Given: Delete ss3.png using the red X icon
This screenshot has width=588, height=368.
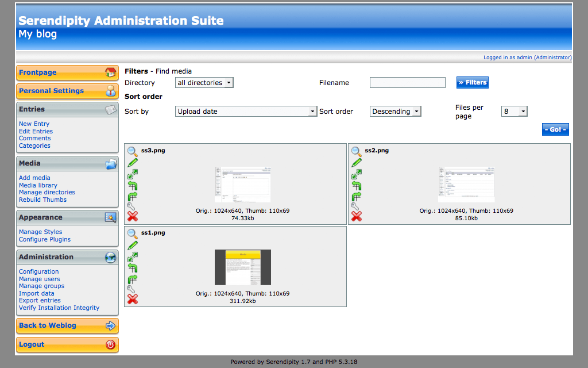Looking at the screenshot, I should (x=132, y=216).
